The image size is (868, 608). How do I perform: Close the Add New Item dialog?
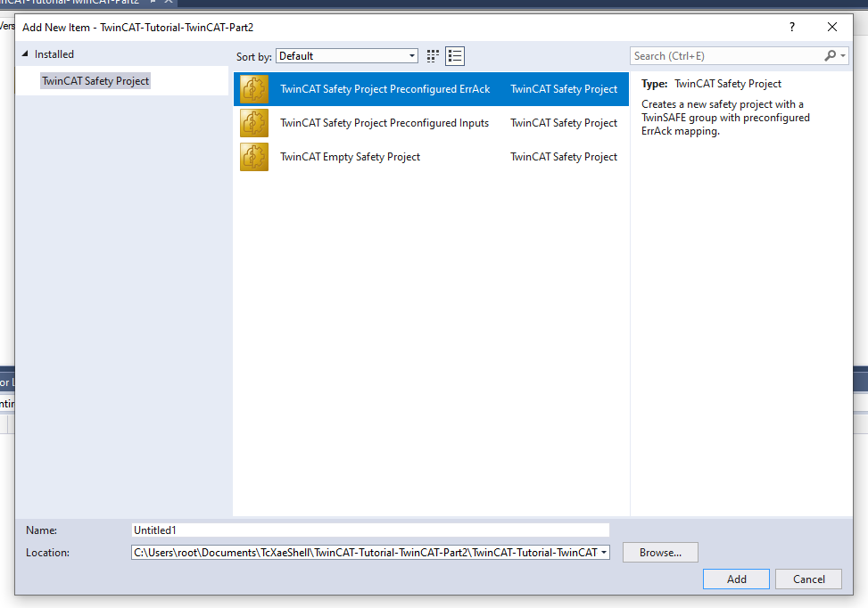tap(832, 27)
